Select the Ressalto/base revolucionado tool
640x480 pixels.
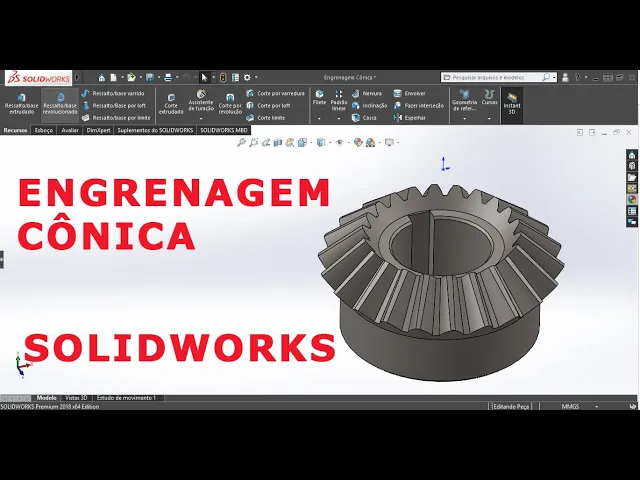tap(60, 104)
